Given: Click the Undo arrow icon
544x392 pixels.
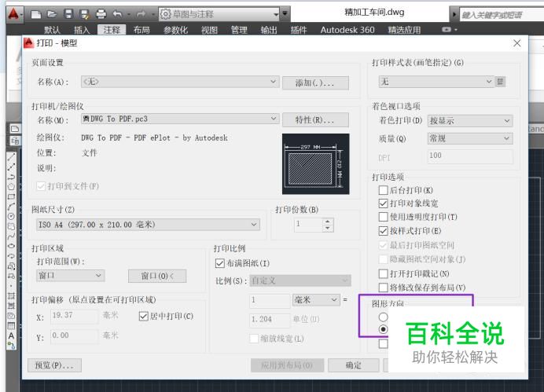Looking at the screenshot, I should pos(118,14).
